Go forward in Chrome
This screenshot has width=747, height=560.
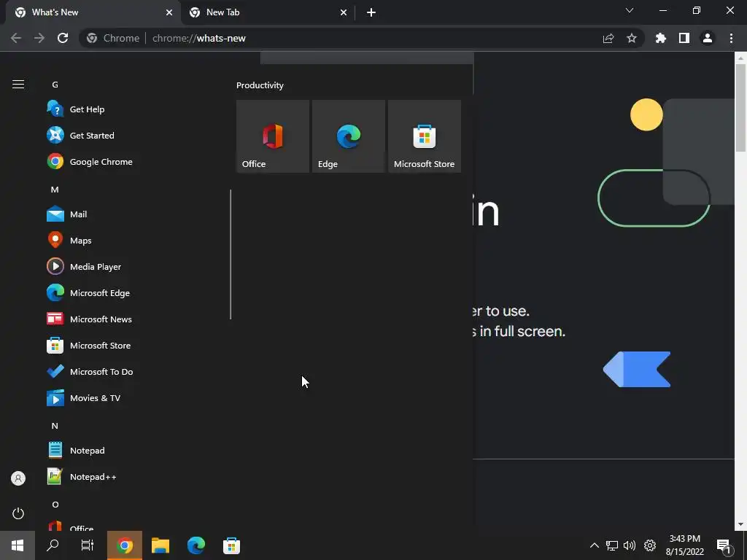click(x=39, y=38)
